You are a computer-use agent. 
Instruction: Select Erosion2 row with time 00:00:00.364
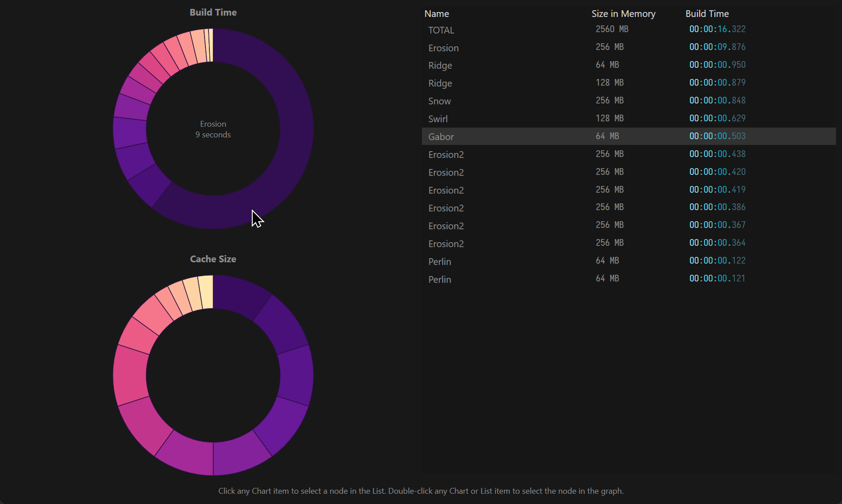(629, 244)
